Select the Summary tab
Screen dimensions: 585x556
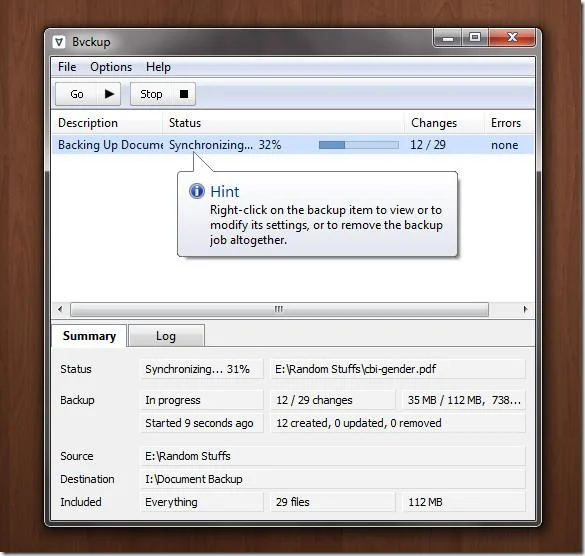click(89, 336)
